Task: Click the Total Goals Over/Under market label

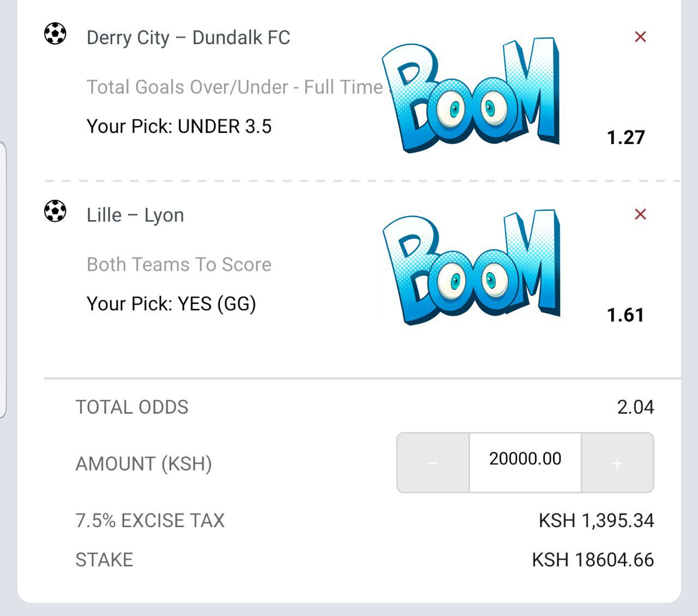Action: [x=234, y=87]
